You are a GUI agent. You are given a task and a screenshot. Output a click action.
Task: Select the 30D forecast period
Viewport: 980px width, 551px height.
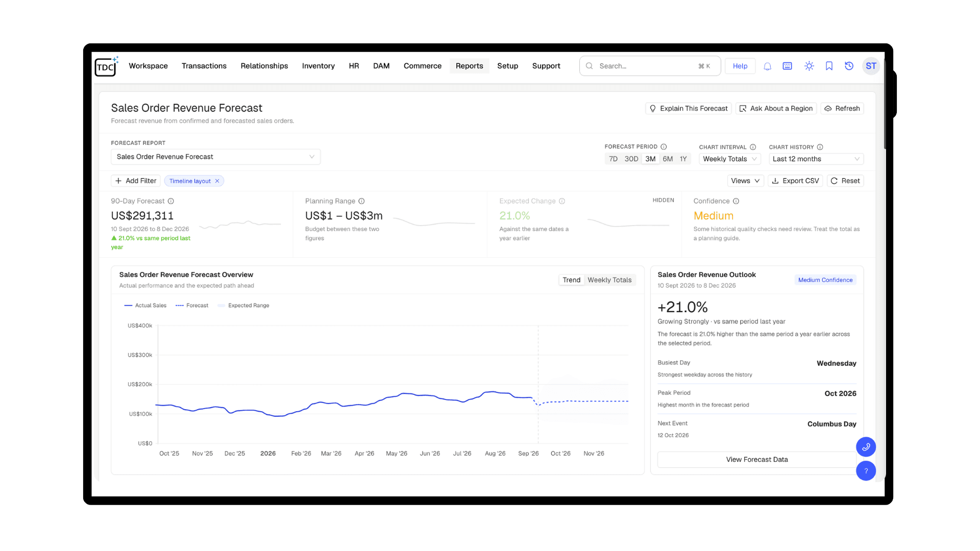click(631, 159)
